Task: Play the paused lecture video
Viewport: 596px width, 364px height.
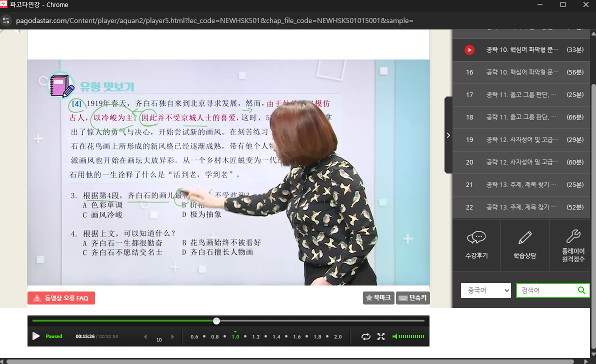Action: click(36, 336)
